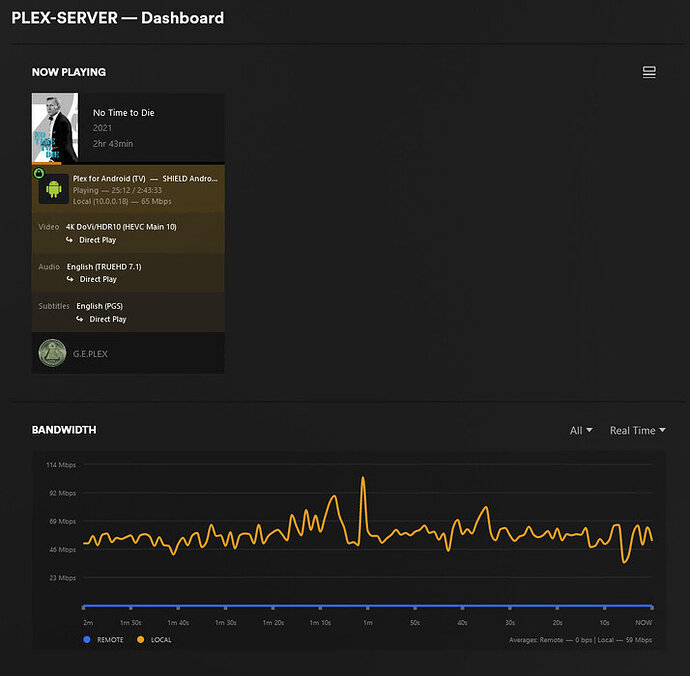Click the BANDWIDTH section heading
The width and height of the screenshot is (690, 676).
[64, 430]
